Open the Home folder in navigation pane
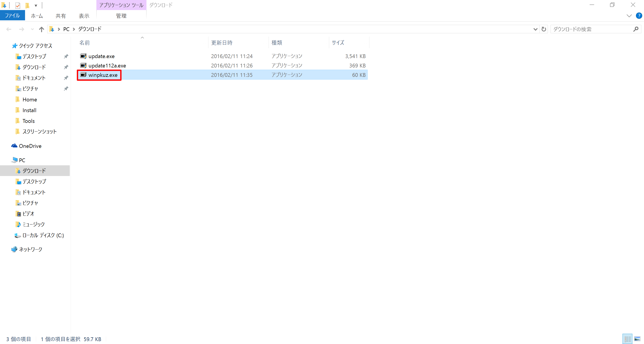Image resolution: width=644 pixels, height=344 pixels. coord(30,99)
